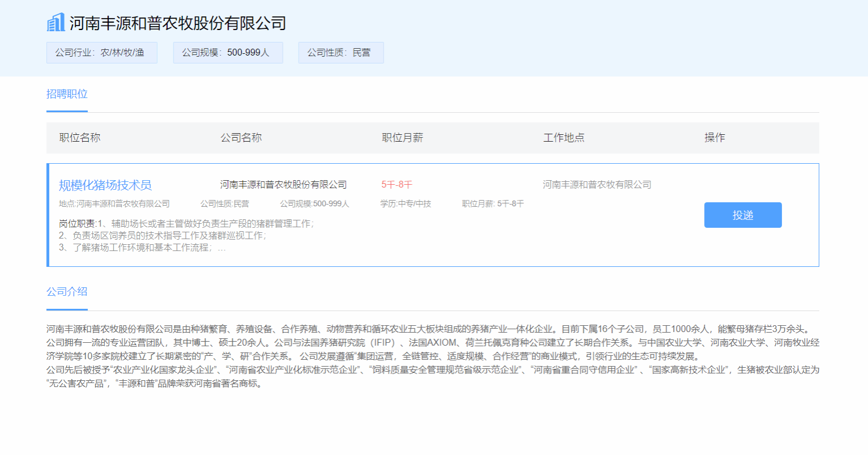Open the 规模化猪场技术员 job listing link
Image resolution: width=868 pixels, height=455 pixels.
pyautogui.click(x=105, y=185)
